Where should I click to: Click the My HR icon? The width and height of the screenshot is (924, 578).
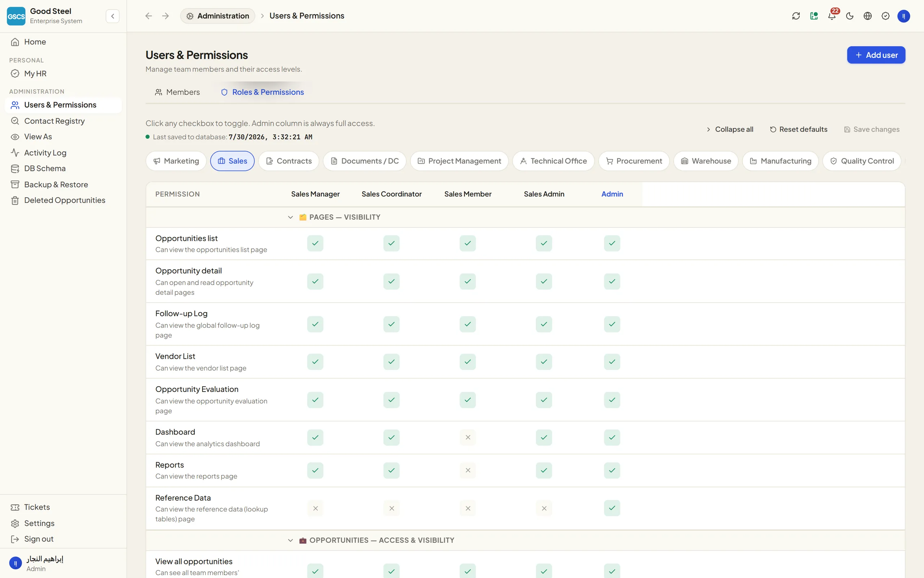click(15, 74)
